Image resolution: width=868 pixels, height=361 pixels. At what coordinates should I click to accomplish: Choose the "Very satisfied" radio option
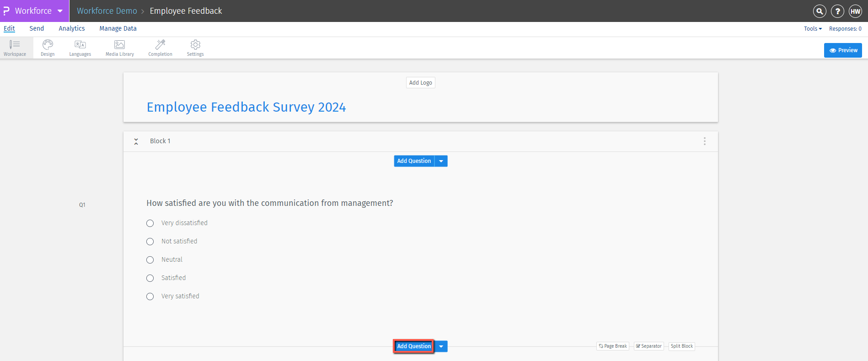point(150,296)
